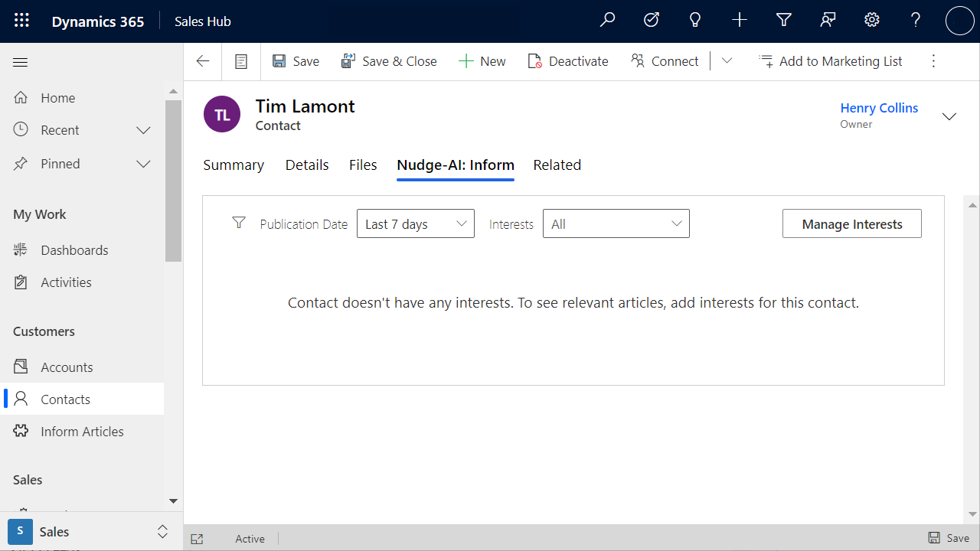
Task: Open the task flow checkmark icon
Action: [x=652, y=21]
